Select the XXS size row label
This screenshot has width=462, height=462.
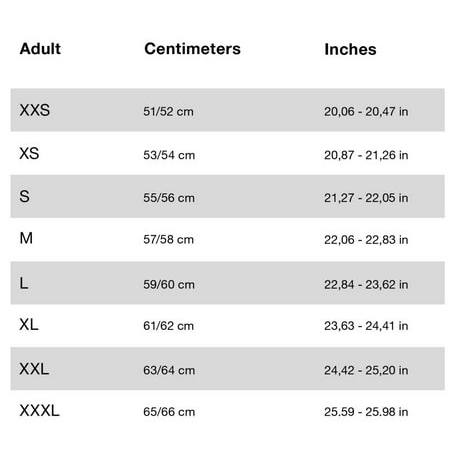pos(35,110)
